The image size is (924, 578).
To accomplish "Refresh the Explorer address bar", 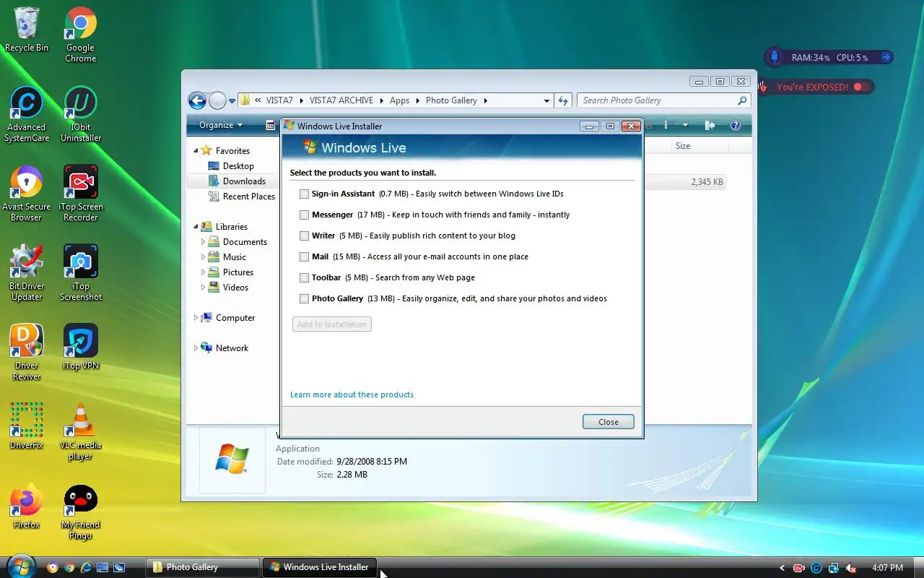I will (x=563, y=100).
